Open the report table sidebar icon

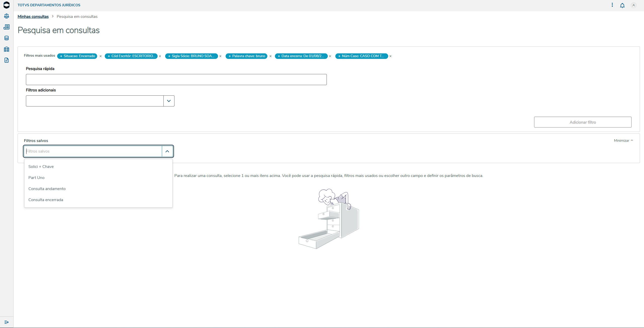[x=7, y=27]
